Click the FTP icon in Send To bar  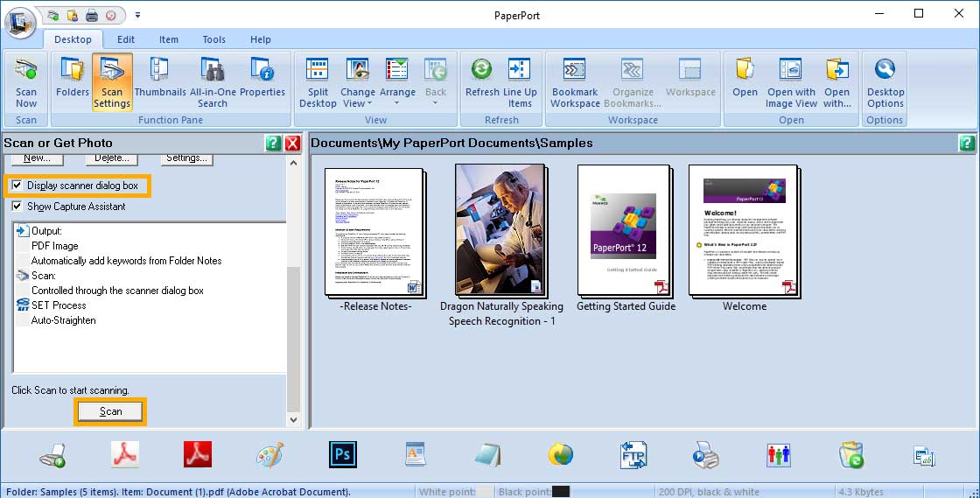[633, 455]
